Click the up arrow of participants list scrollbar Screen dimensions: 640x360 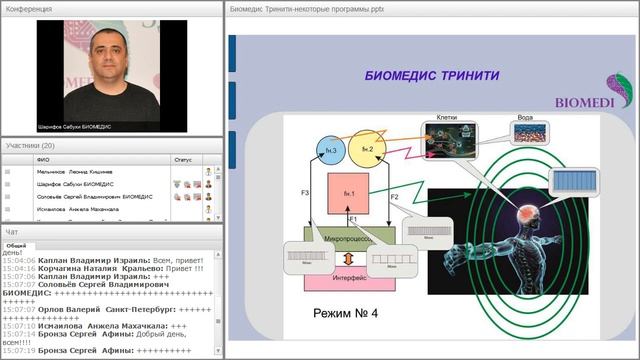(218, 169)
